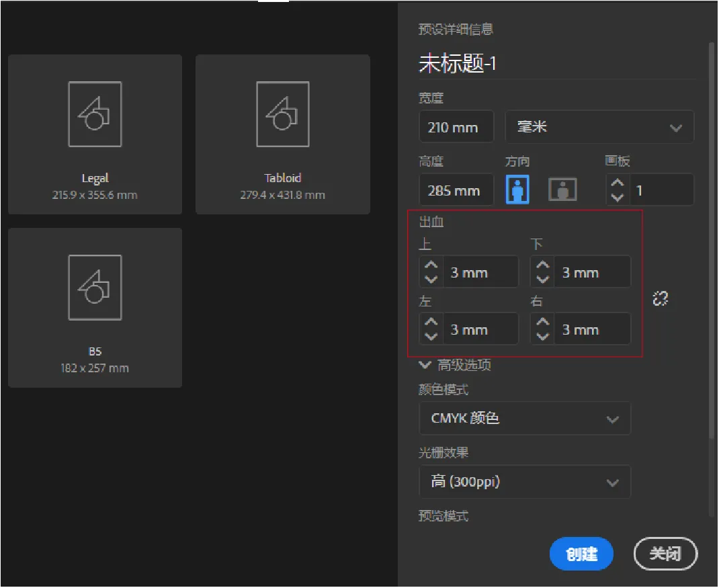Select the Tabloid preset card
719x588 pixels.
coord(282,134)
